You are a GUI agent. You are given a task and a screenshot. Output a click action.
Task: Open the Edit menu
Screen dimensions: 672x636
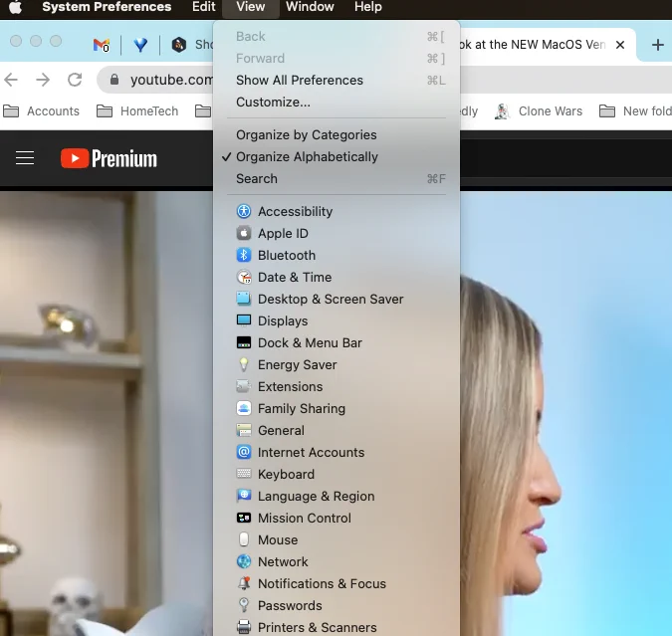203,7
